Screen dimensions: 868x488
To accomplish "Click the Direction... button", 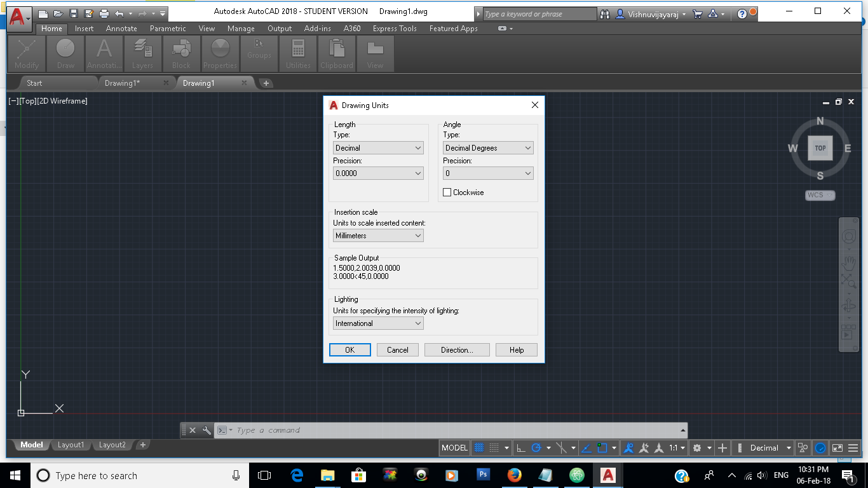I will (457, 350).
